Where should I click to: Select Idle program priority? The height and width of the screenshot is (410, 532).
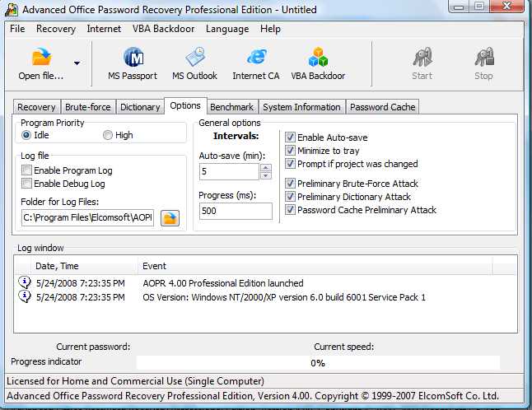(26, 135)
